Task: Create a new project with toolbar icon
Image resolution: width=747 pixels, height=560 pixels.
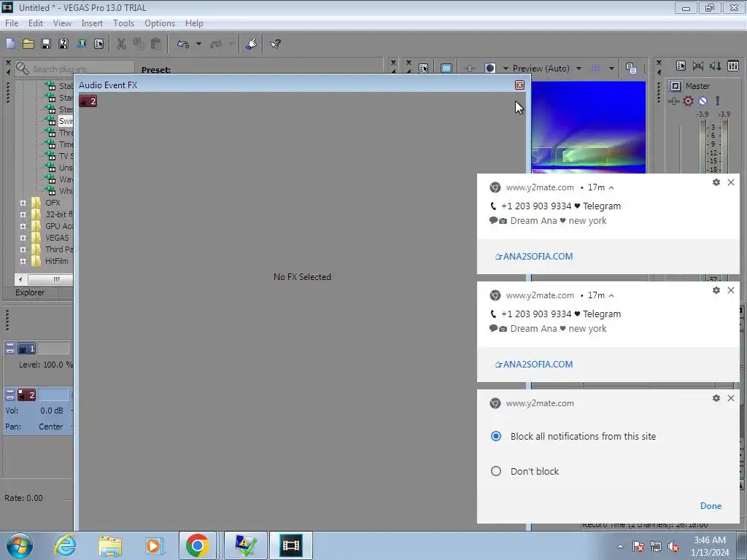Action: pos(10,44)
